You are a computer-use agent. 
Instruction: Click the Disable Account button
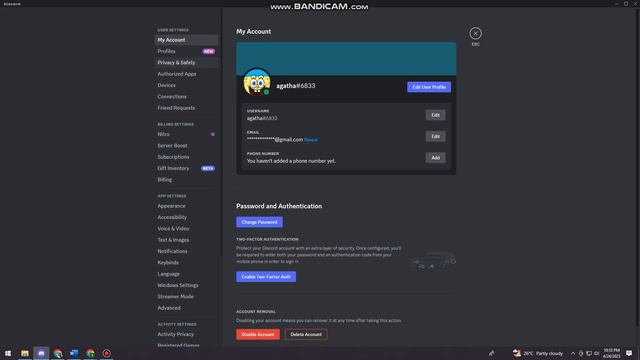[258, 334]
